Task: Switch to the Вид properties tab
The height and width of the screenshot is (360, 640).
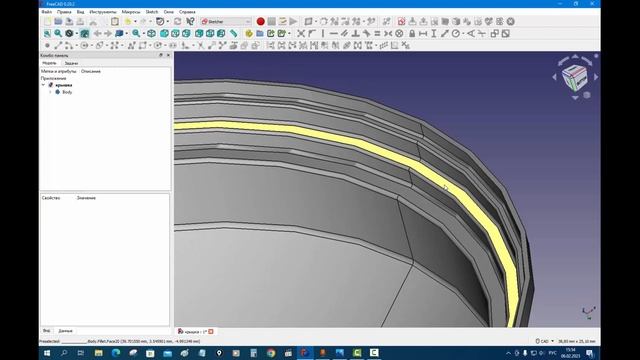Action: pyautogui.click(x=47, y=331)
